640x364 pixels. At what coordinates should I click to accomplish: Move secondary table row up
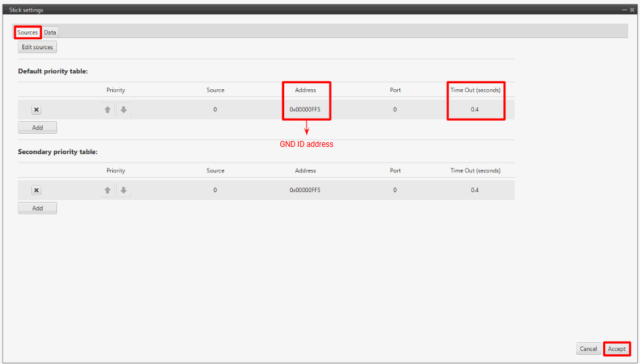click(108, 190)
